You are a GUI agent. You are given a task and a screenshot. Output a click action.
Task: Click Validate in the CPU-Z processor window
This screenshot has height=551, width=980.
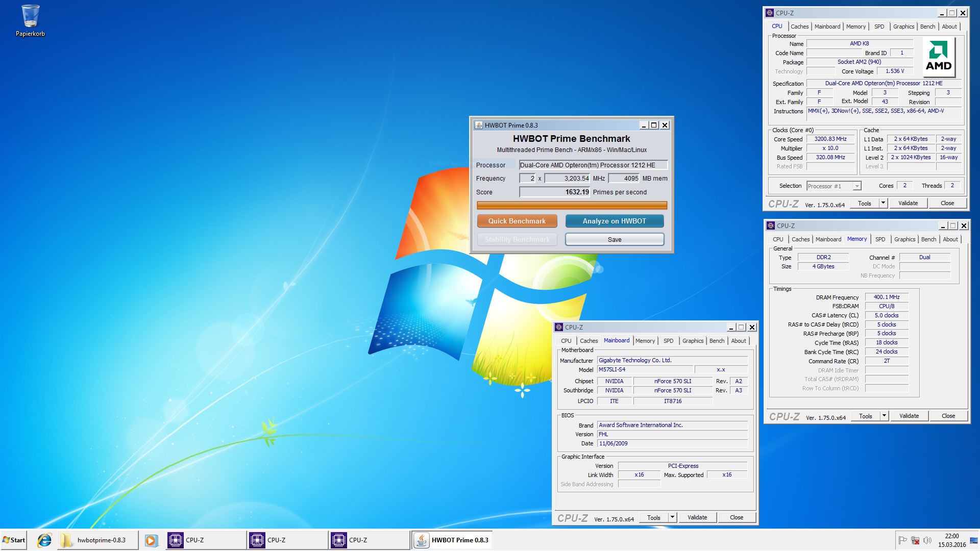click(x=908, y=203)
